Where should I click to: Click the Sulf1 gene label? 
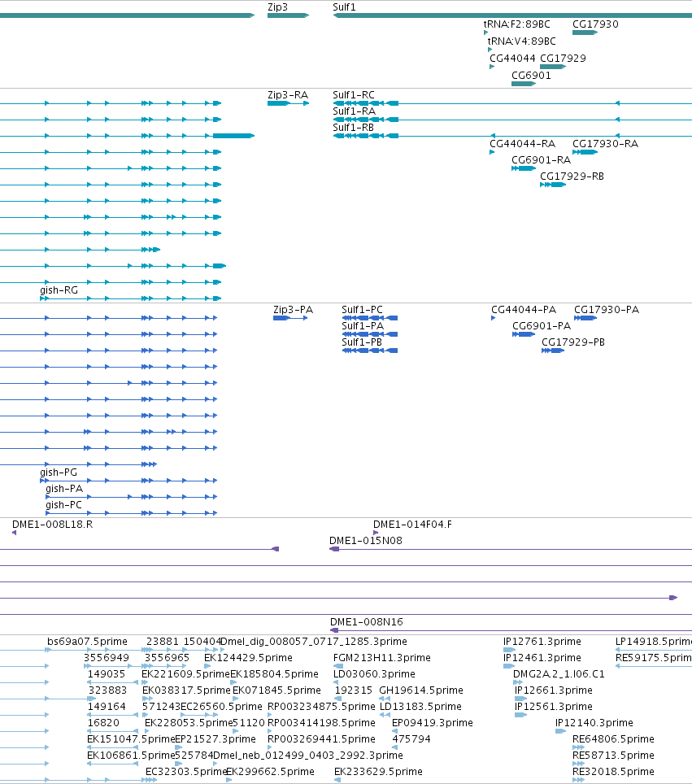tap(344, 7)
